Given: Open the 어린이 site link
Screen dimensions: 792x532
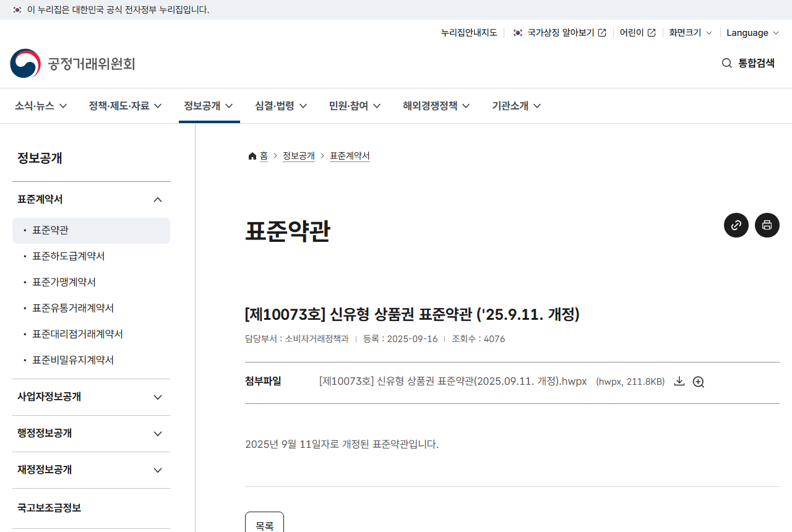Looking at the screenshot, I should tap(638, 33).
